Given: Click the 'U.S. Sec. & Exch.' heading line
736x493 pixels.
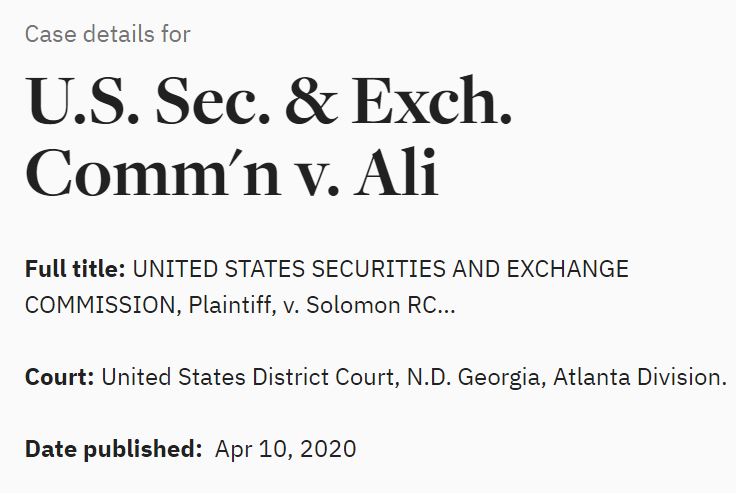Looking at the screenshot, I should pos(268,100).
